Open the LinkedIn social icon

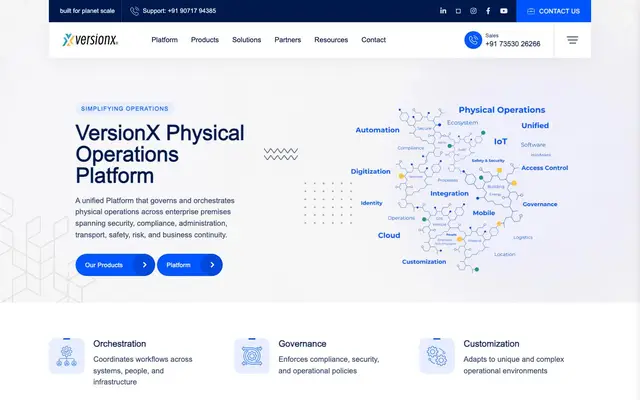click(443, 11)
